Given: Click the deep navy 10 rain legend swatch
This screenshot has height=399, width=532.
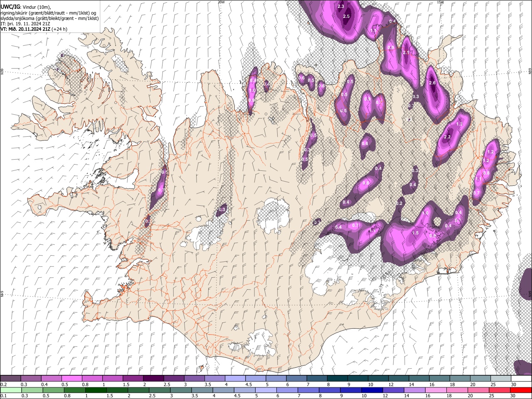Looking at the screenshot, I should click(372, 390).
